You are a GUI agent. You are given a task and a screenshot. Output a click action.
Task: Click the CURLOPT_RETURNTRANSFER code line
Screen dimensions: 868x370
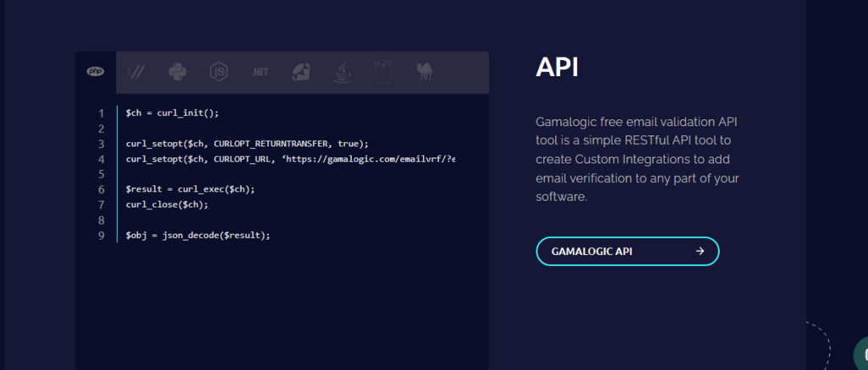coord(248,144)
